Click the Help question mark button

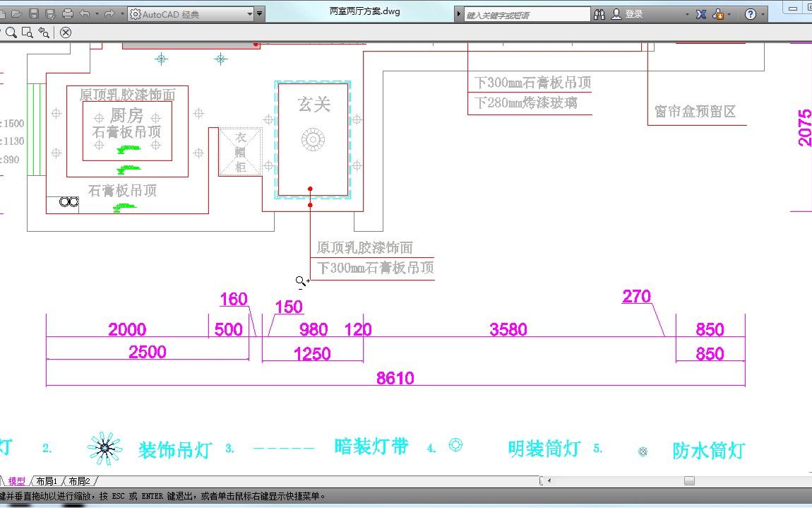(751, 13)
